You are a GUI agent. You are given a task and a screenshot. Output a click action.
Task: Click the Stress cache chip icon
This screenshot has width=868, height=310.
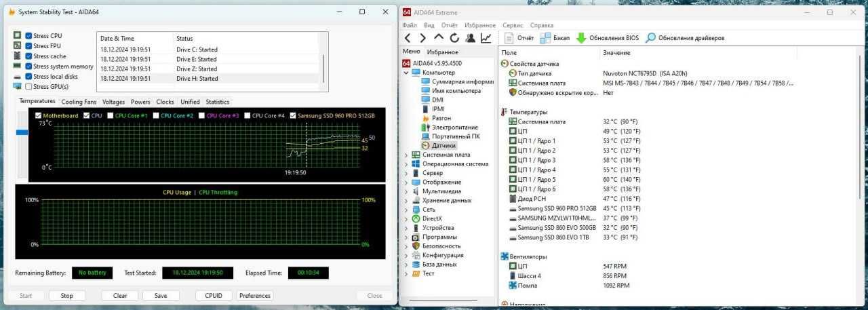click(17, 56)
